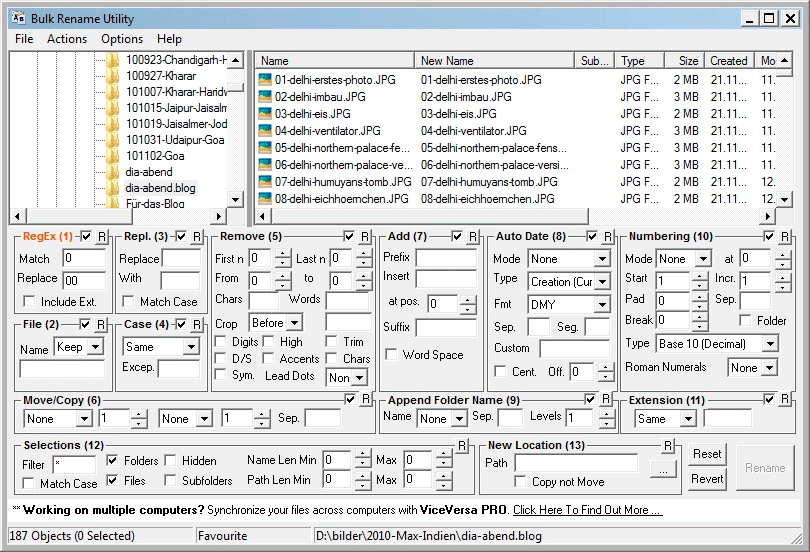
Task: Click the image icon of 01-delhi-erstes-photo.JPG
Action: (x=265, y=80)
